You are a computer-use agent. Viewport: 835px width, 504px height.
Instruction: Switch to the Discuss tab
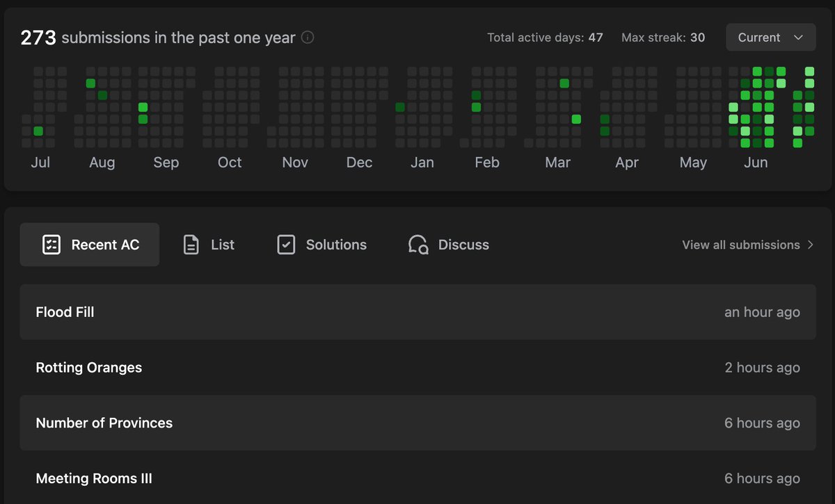coord(448,245)
